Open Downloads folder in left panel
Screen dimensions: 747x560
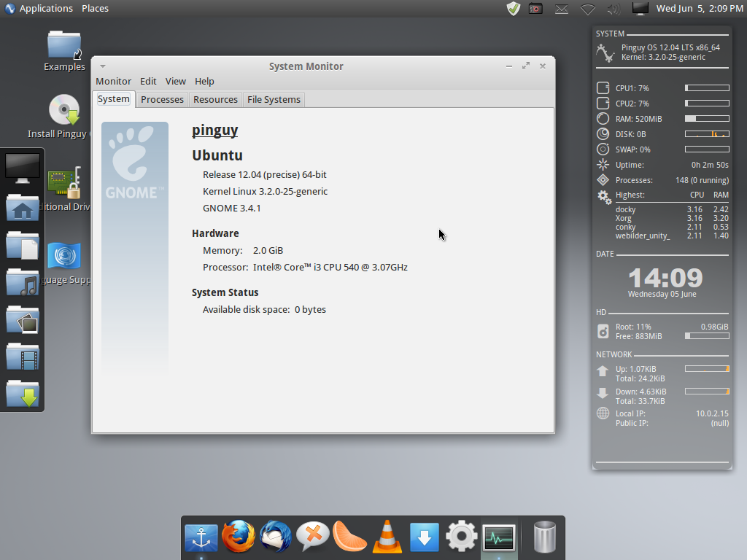[23, 394]
